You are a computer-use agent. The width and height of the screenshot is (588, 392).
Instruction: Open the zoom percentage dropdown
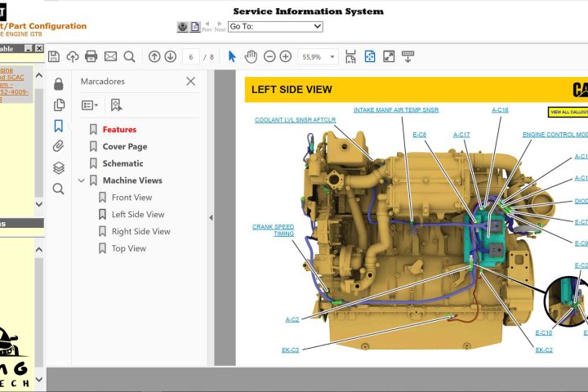pyautogui.click(x=332, y=57)
